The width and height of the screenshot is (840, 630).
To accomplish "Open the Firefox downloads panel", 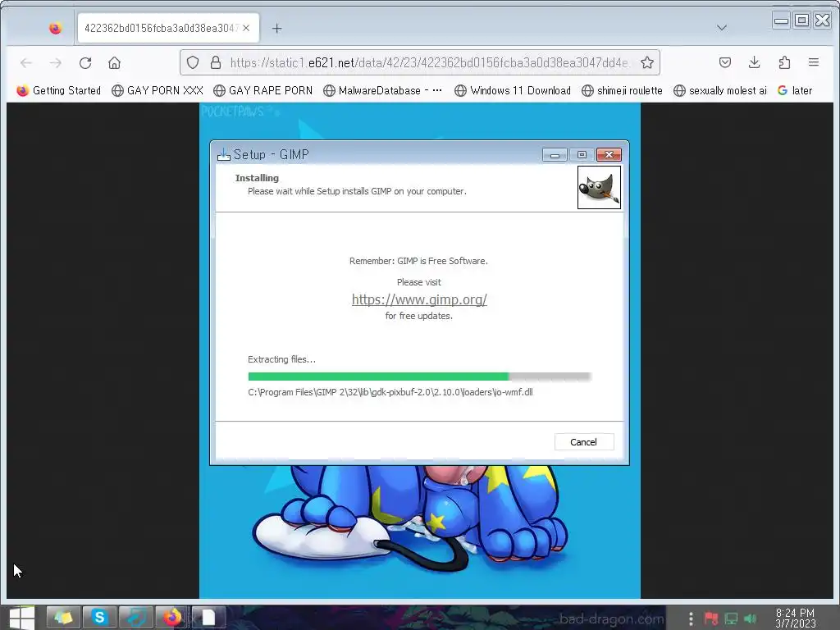I will [x=755, y=62].
